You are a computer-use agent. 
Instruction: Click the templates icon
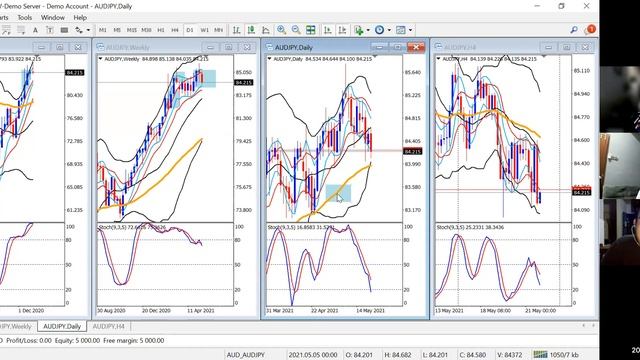click(401, 30)
